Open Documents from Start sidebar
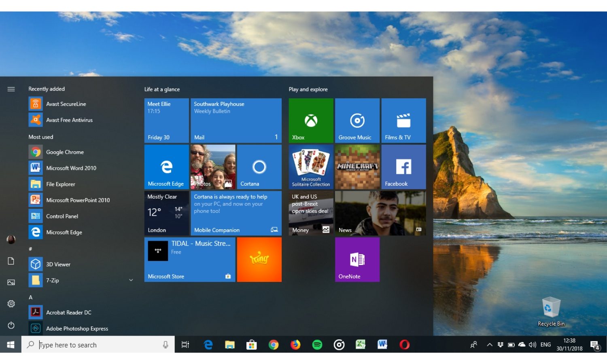607x364 pixels. pos(11,261)
